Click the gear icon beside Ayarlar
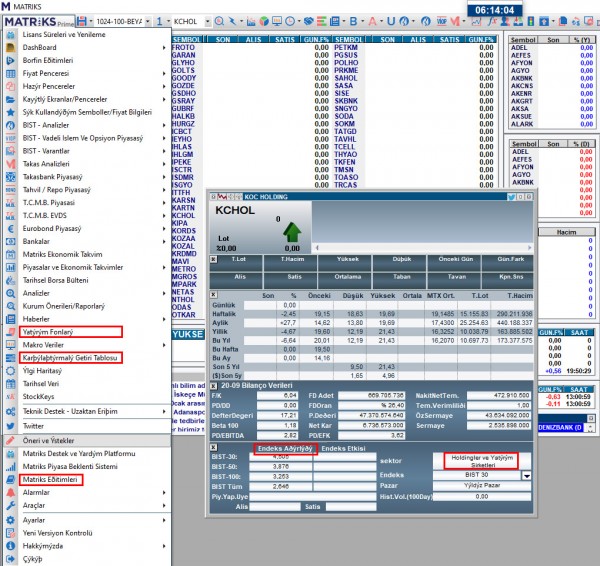The image size is (600, 566). (x=11, y=520)
